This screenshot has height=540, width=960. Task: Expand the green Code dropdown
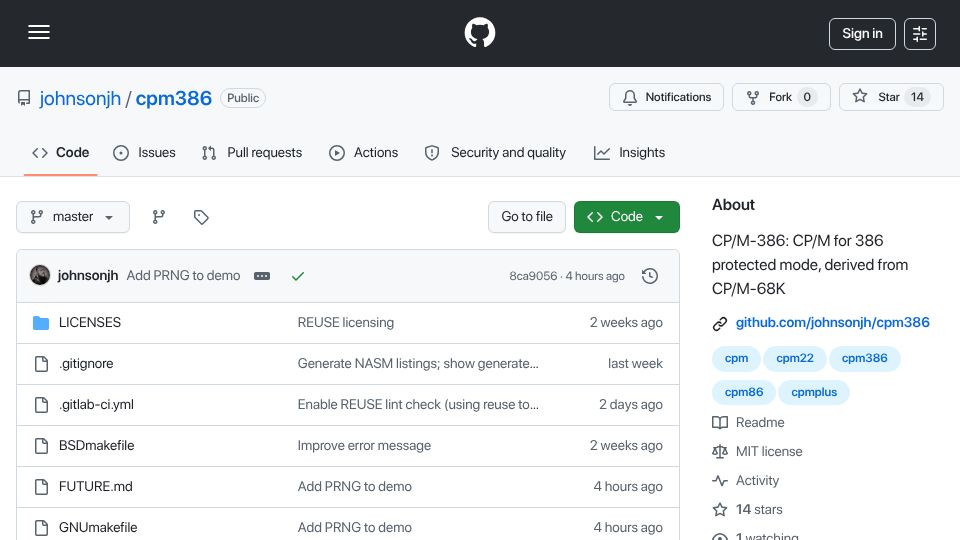pos(626,217)
